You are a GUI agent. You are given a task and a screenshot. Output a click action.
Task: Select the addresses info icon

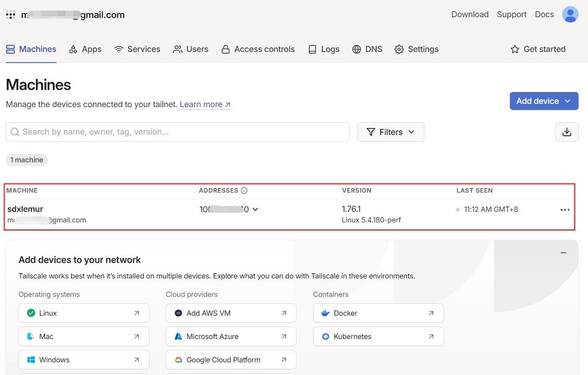click(244, 191)
